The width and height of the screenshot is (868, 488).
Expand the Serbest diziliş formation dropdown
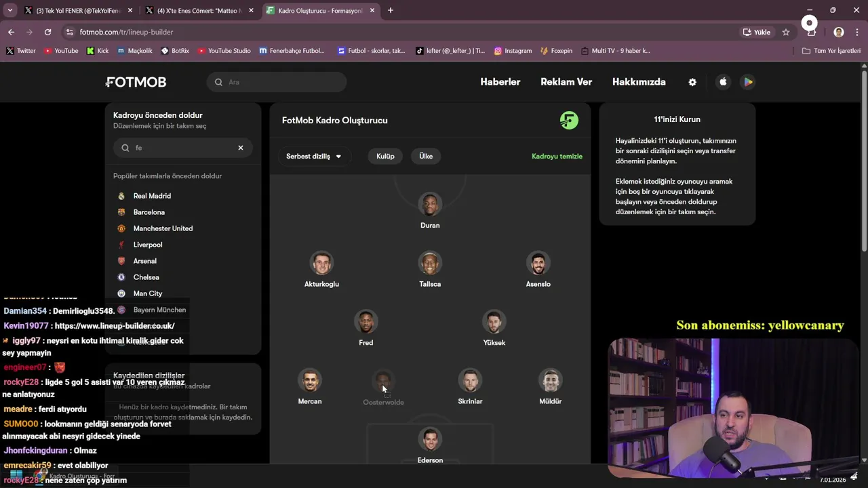pos(313,156)
